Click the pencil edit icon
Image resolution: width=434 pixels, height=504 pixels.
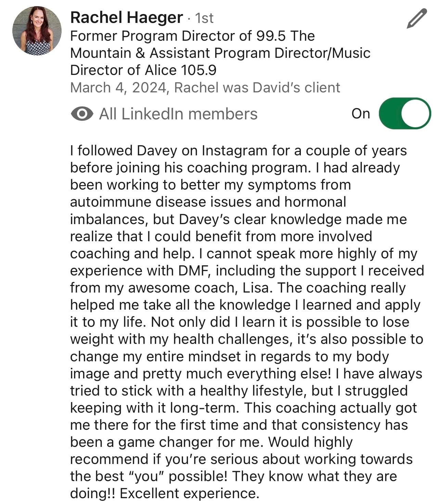coord(417,19)
